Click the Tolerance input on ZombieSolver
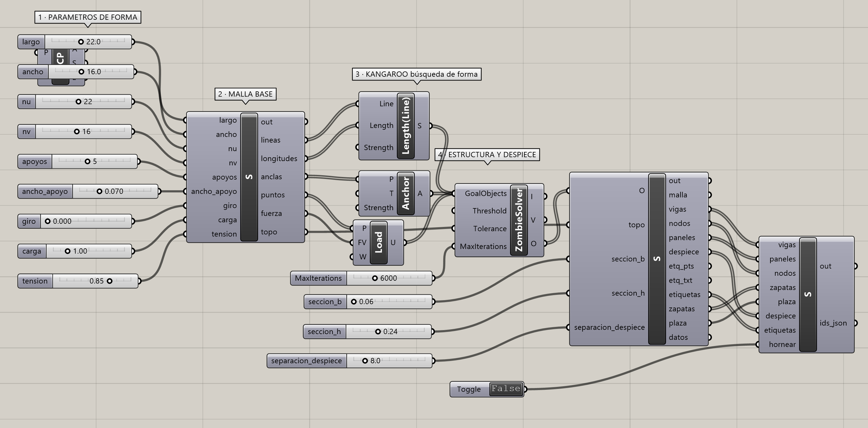Viewport: 868px width, 428px height. coord(490,229)
